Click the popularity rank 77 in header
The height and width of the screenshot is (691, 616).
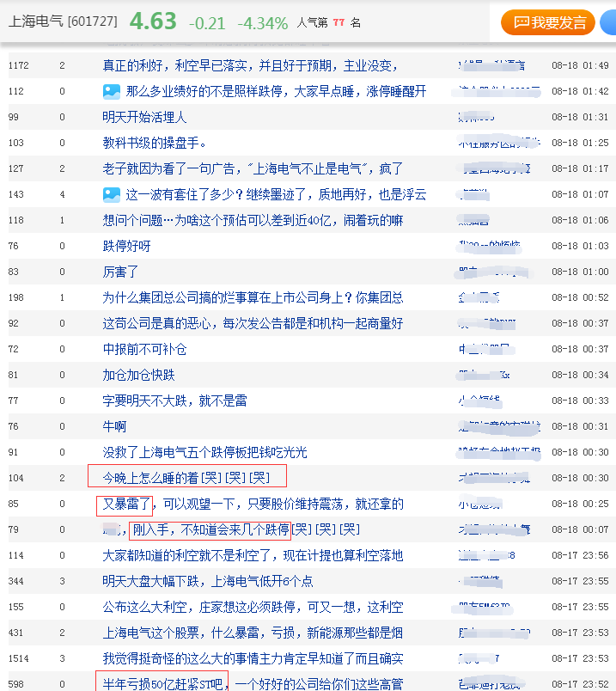click(x=338, y=22)
